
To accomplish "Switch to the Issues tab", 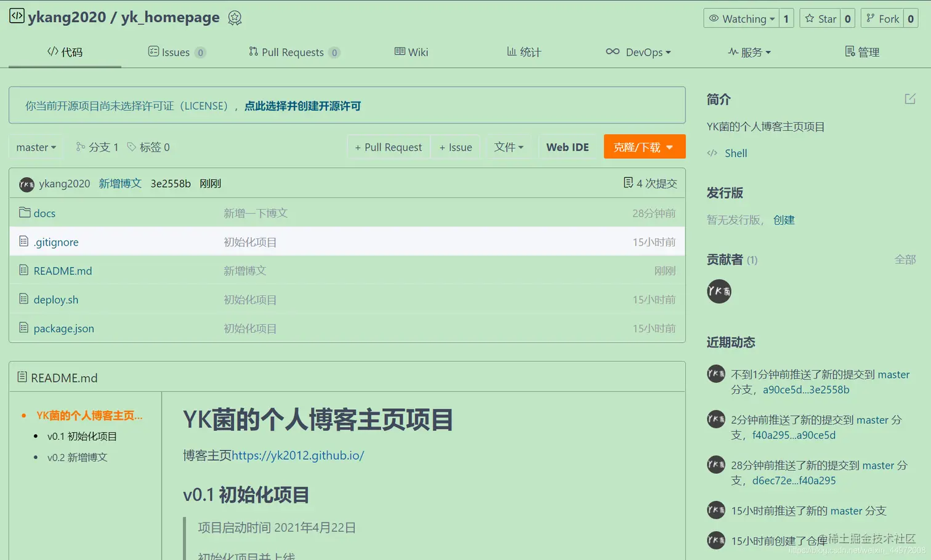I will 176,52.
